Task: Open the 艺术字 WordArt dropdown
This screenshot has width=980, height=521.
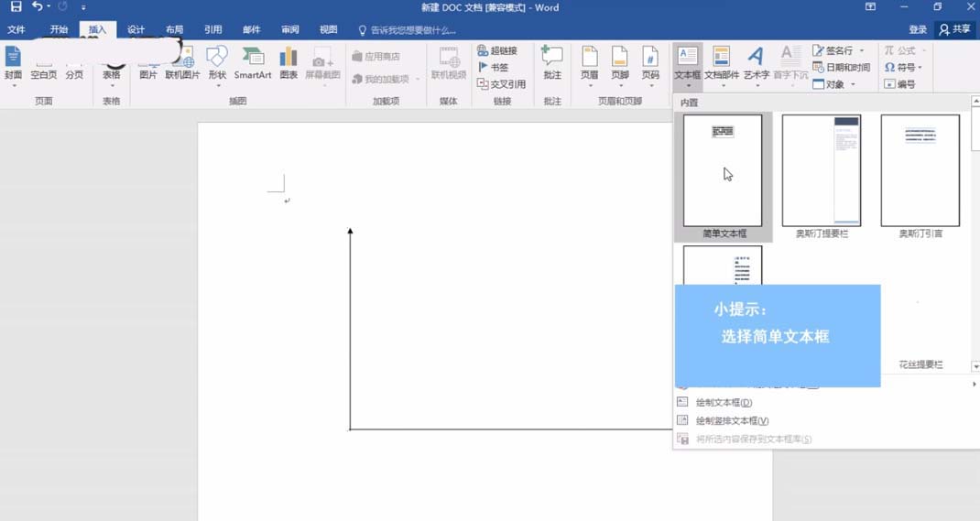Action: point(756,62)
